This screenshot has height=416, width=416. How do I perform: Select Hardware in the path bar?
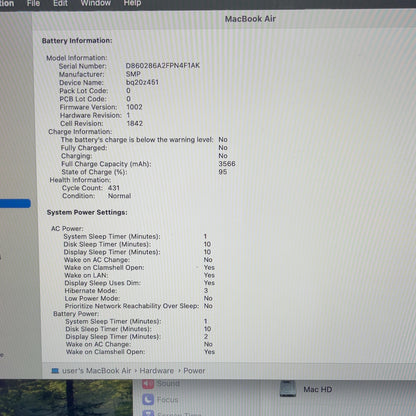(x=157, y=371)
